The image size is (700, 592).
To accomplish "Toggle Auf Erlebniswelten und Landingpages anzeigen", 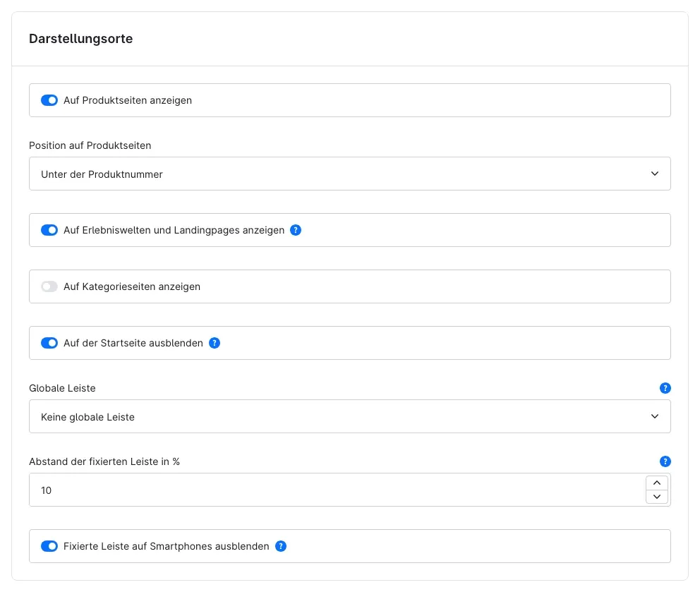I will click(x=49, y=230).
